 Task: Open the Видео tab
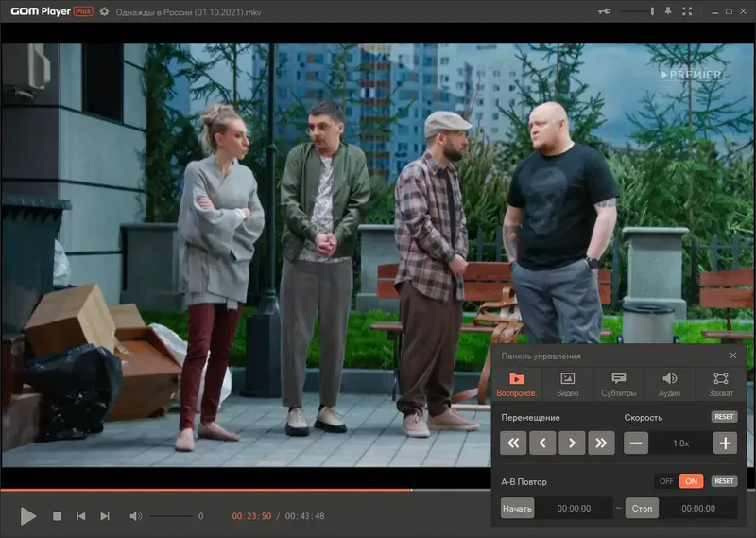click(x=568, y=384)
